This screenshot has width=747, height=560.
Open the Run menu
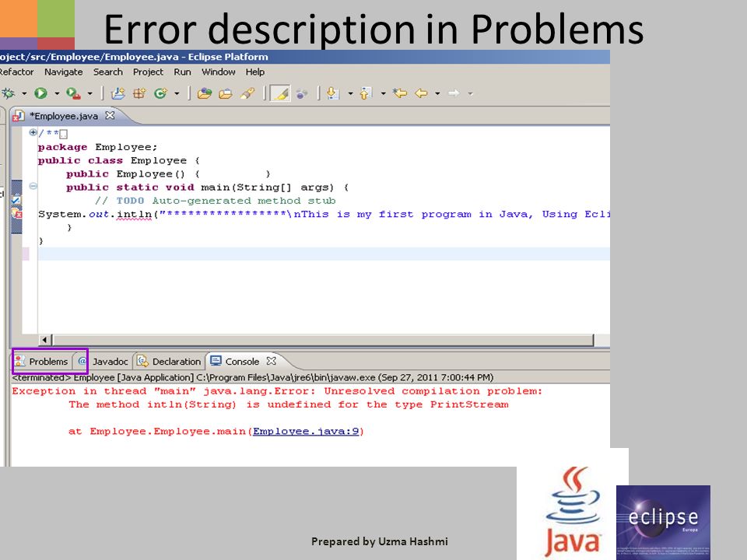pos(182,72)
